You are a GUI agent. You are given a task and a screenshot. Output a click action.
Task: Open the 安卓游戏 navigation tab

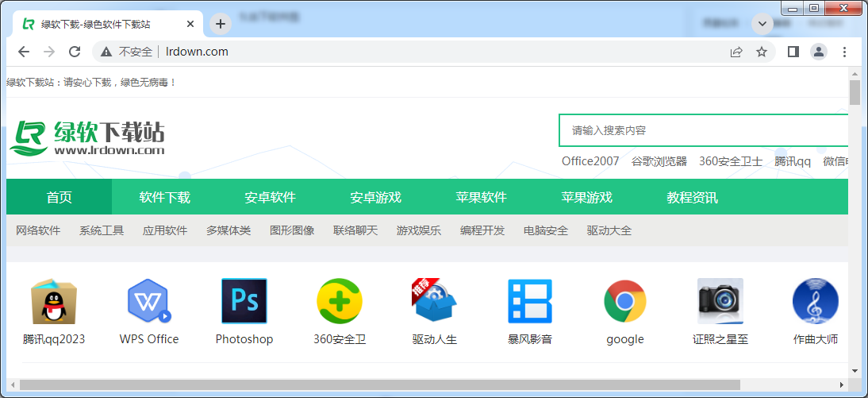(x=376, y=197)
